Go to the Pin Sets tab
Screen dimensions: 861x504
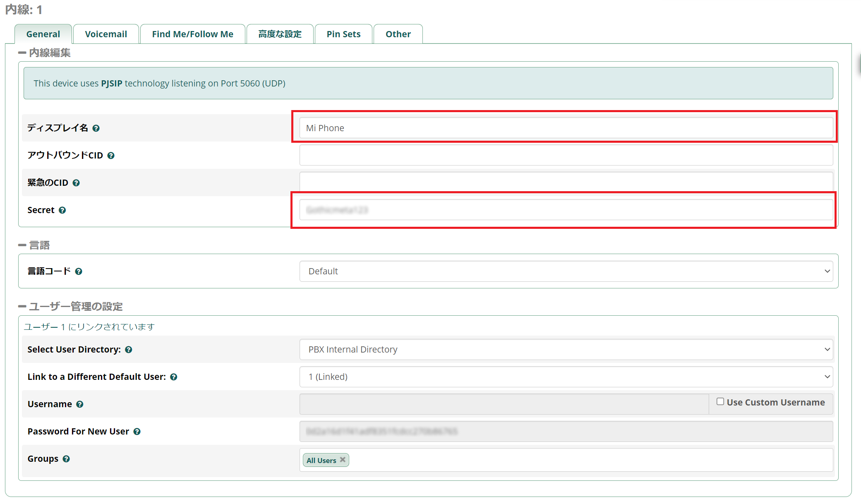coord(343,34)
